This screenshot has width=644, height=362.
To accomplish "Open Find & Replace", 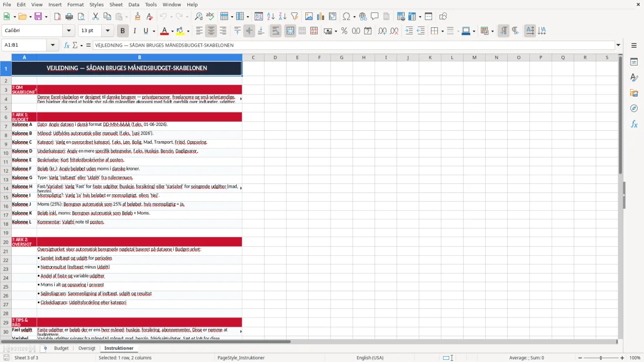I will pos(199,17).
